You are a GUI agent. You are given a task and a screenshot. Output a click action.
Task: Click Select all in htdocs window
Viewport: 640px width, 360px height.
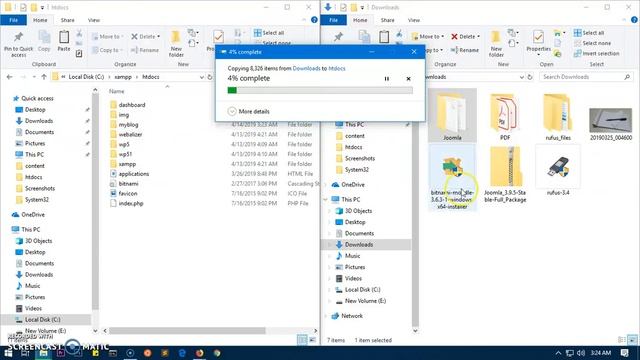click(269, 33)
